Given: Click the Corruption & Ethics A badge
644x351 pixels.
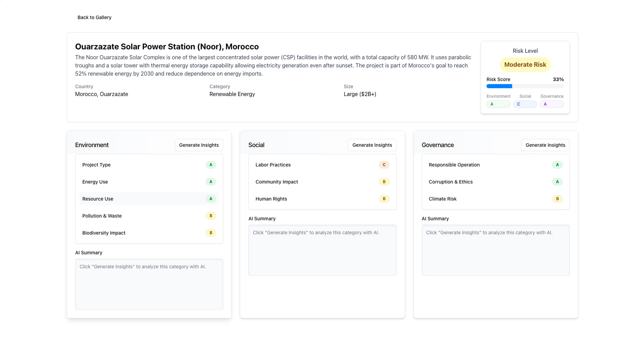Looking at the screenshot, I should pyautogui.click(x=557, y=182).
